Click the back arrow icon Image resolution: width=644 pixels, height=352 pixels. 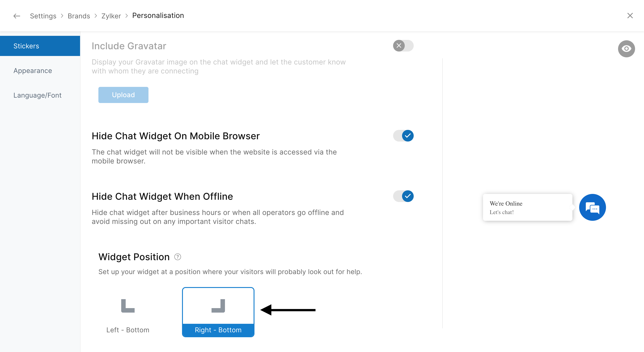point(17,16)
